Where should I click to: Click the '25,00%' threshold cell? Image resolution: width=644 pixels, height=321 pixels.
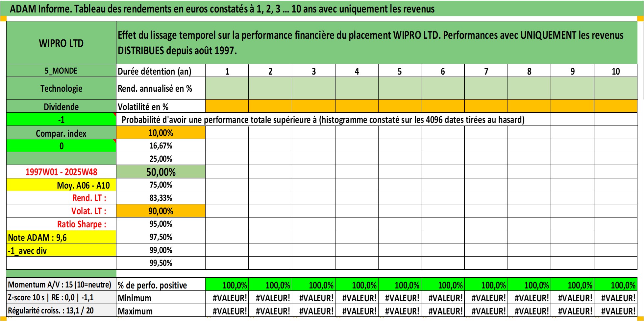coord(161,159)
